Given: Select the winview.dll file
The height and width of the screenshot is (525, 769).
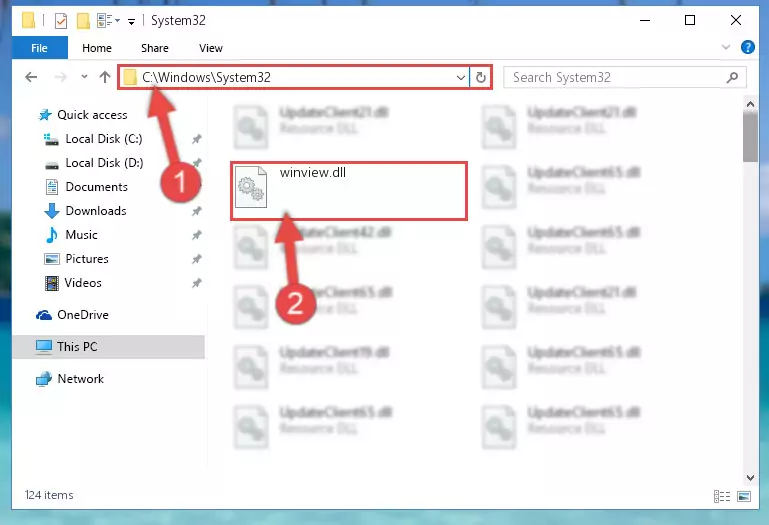Looking at the screenshot, I should (349, 191).
